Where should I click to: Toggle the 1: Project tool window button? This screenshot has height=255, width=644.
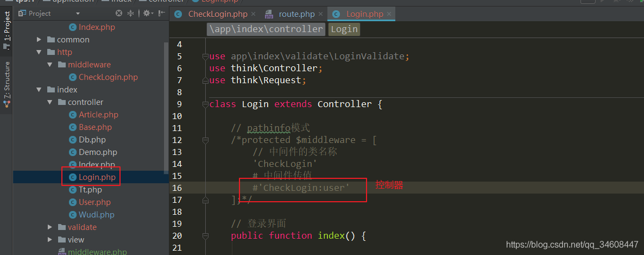(7, 31)
